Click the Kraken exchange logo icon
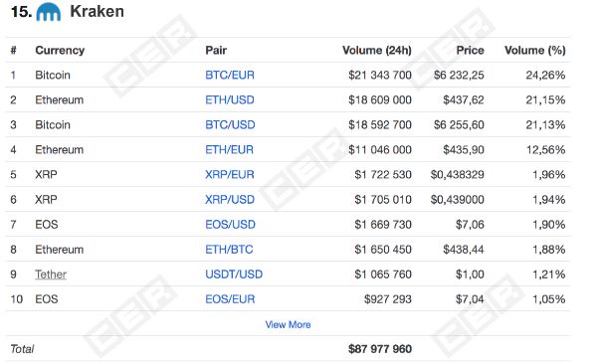Image resolution: width=598 pixels, height=364 pixels. click(x=48, y=12)
